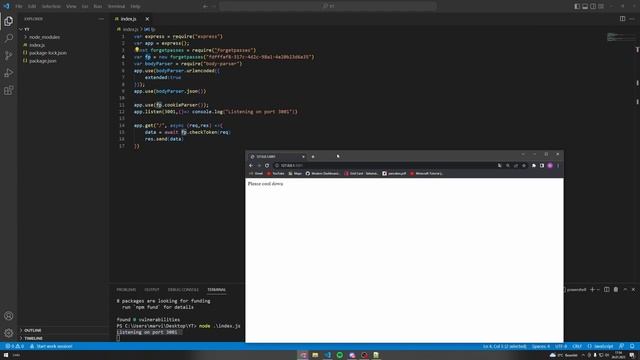The width and height of the screenshot is (640, 360).
Task: Split the editor right
Action: [x=622, y=19]
